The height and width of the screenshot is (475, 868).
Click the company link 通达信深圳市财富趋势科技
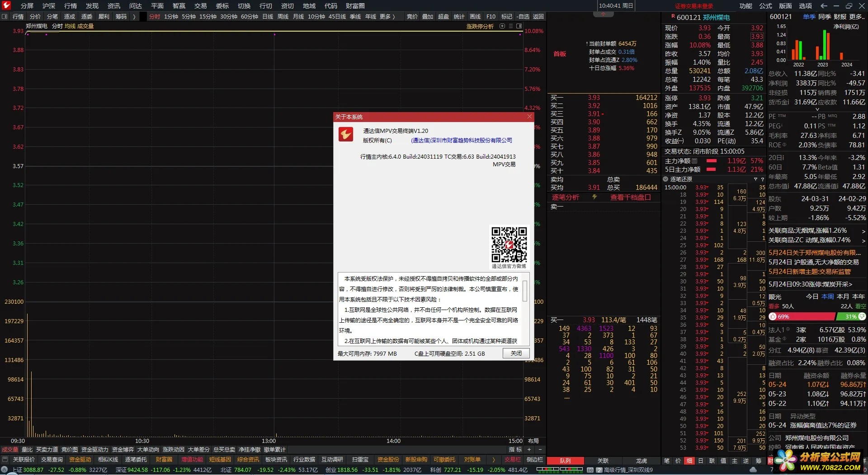tap(462, 141)
